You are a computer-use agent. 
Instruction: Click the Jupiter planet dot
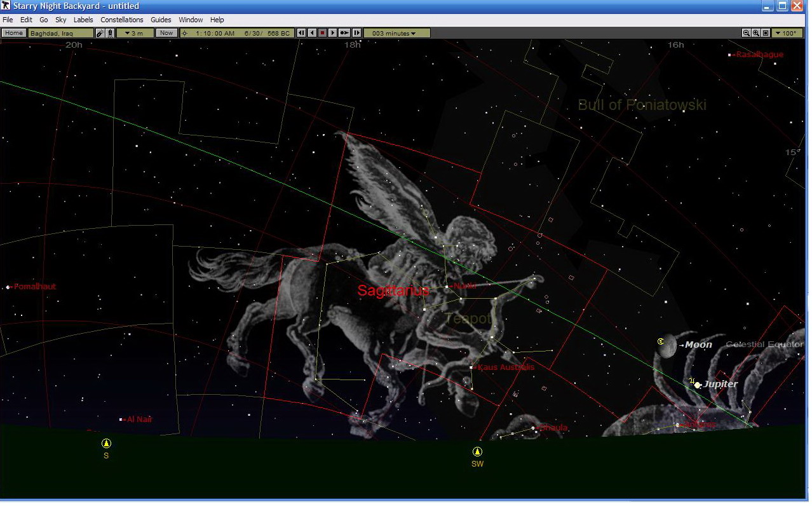point(698,385)
